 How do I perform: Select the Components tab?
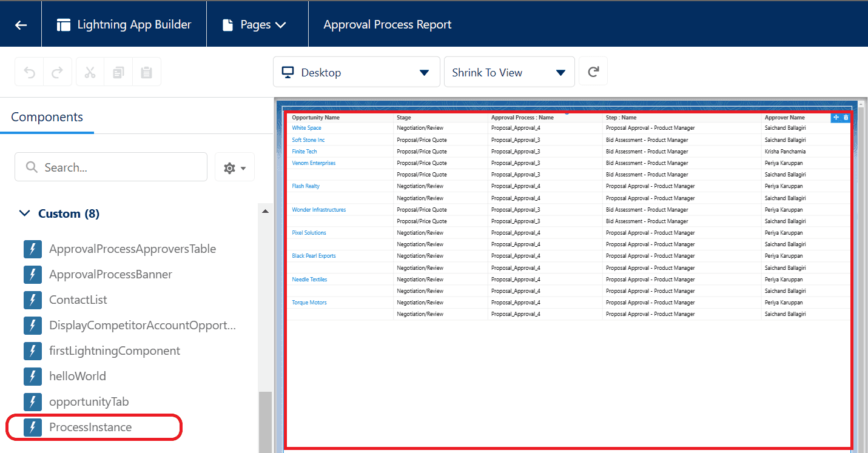pos(47,117)
